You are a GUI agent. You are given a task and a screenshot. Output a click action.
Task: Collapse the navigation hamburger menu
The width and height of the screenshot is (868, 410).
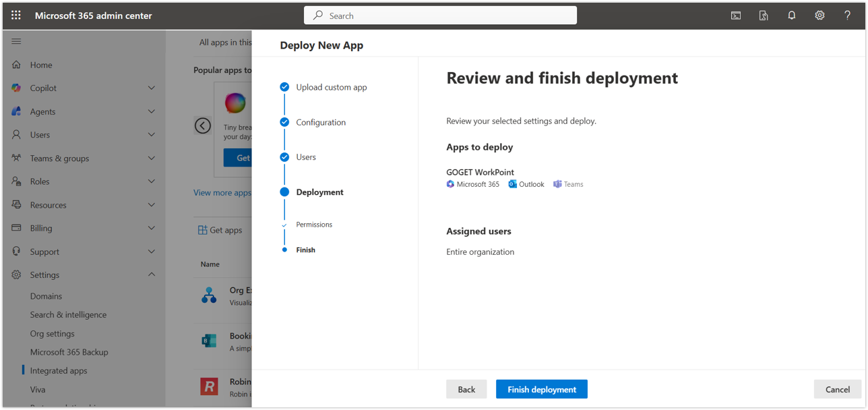[x=16, y=41]
